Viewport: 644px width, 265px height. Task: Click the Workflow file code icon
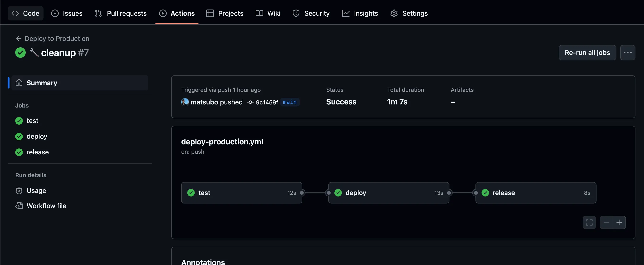(x=19, y=206)
